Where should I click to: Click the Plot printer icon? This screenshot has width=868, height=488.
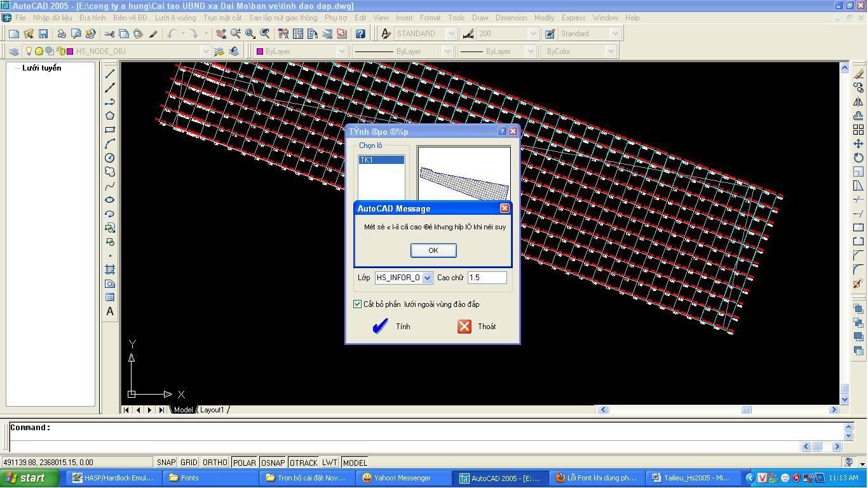click(62, 34)
